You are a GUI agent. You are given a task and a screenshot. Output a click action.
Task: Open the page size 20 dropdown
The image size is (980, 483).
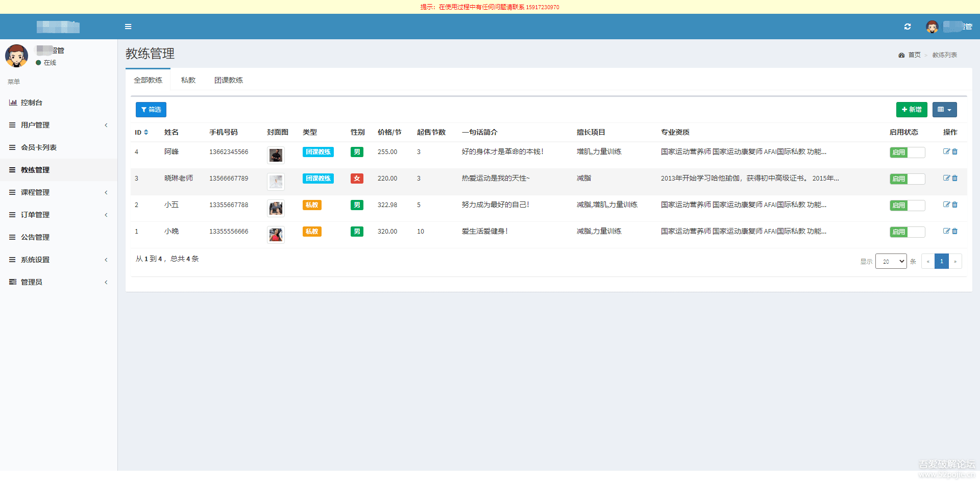(x=891, y=261)
